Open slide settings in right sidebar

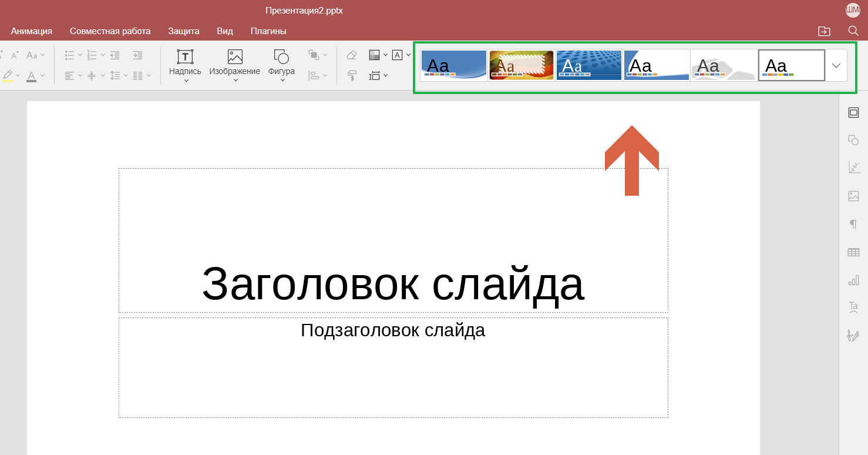pyautogui.click(x=853, y=113)
